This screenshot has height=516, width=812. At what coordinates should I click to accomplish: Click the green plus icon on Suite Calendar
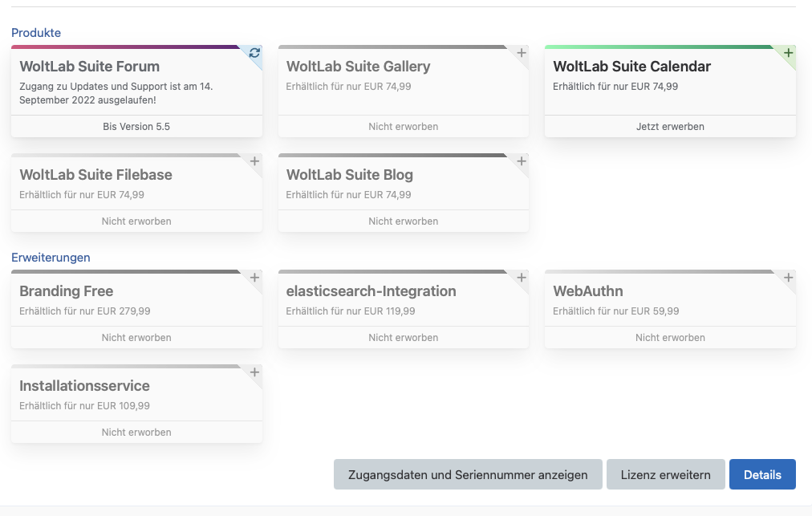point(788,53)
